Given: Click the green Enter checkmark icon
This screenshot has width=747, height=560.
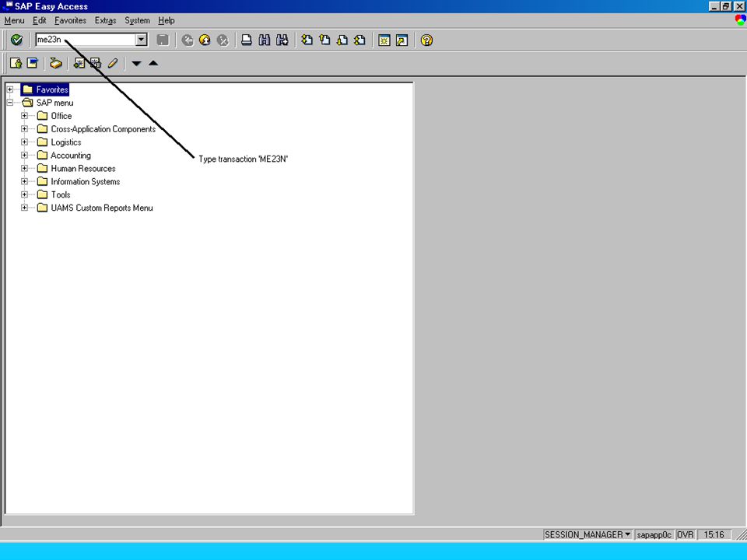Looking at the screenshot, I should tap(16, 40).
